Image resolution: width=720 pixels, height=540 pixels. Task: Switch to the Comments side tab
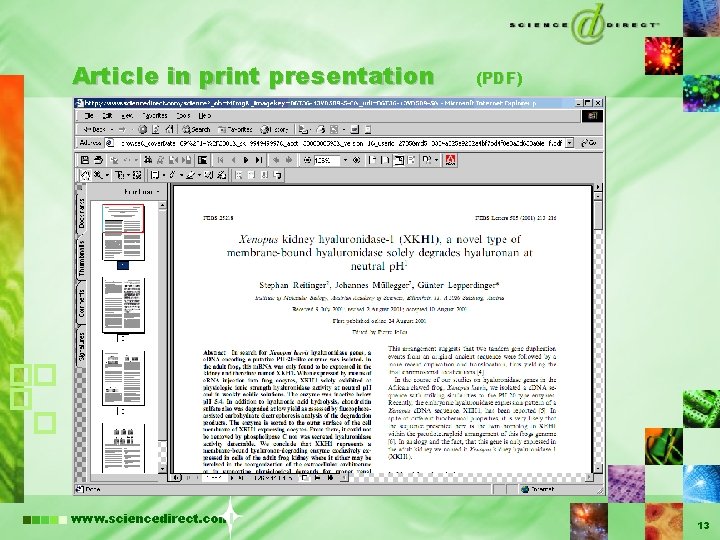click(81, 302)
